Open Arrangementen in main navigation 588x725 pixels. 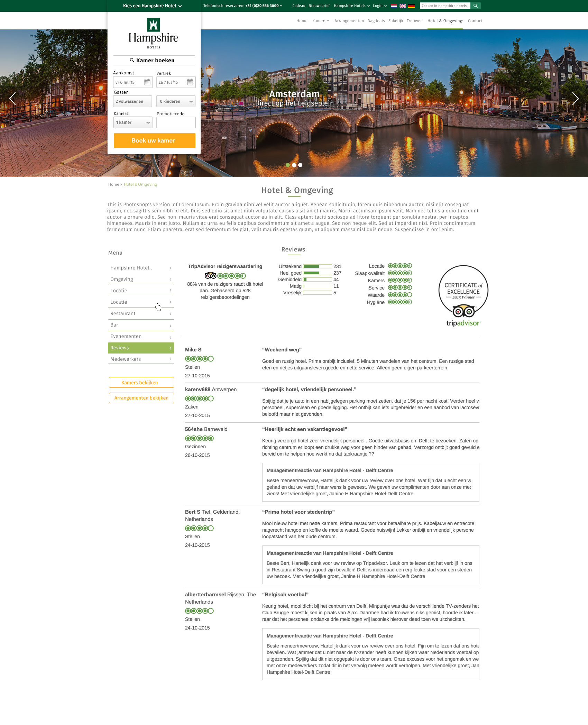click(x=349, y=21)
